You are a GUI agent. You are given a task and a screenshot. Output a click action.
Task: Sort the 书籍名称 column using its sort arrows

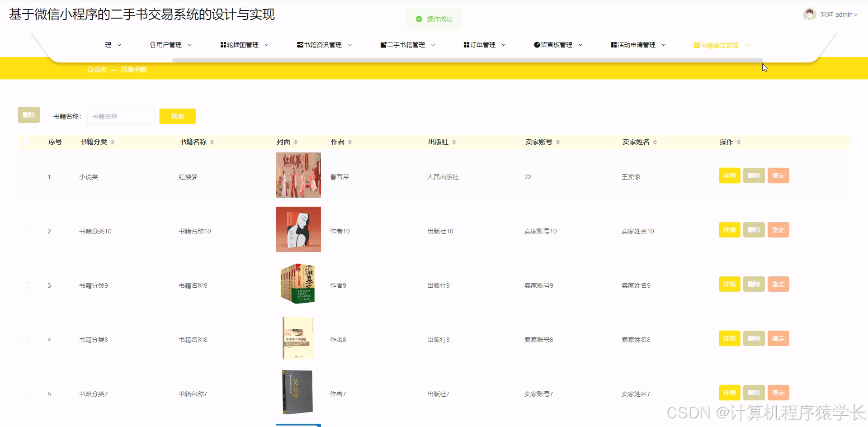(213, 142)
